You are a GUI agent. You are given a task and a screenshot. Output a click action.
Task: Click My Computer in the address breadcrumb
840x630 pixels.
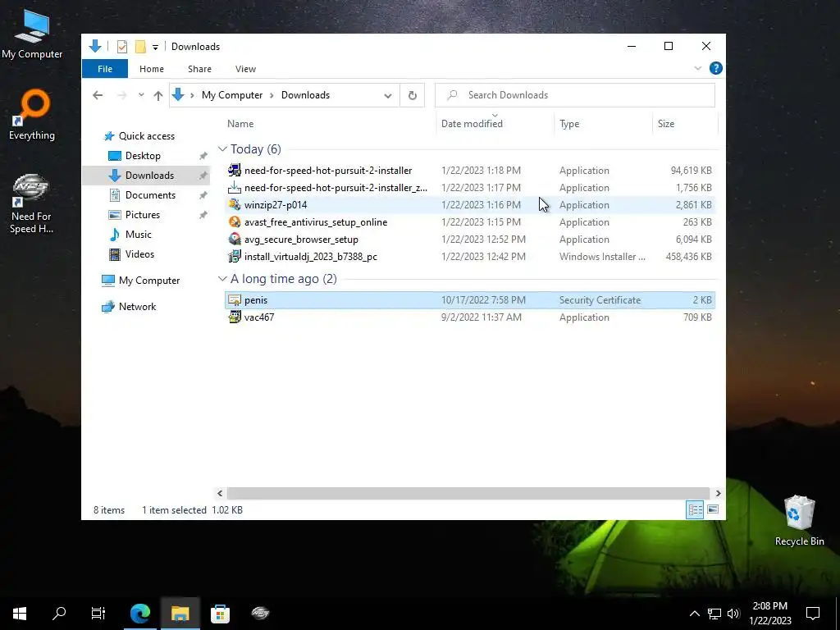tap(232, 95)
